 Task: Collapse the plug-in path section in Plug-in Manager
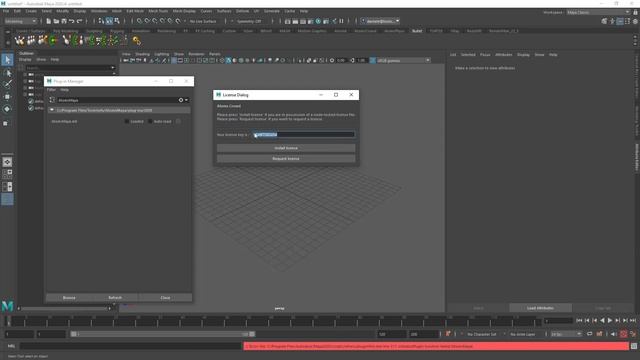pyautogui.click(x=52, y=110)
